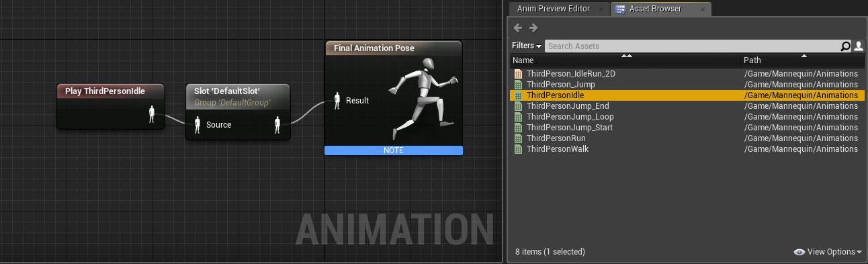Click the Asset Browser tab grid icon

click(x=620, y=9)
